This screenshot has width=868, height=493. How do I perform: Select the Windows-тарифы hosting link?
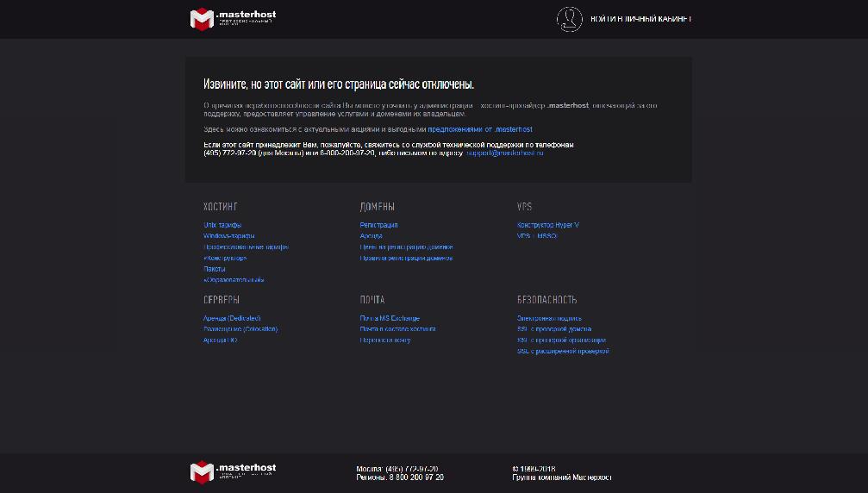(x=228, y=235)
